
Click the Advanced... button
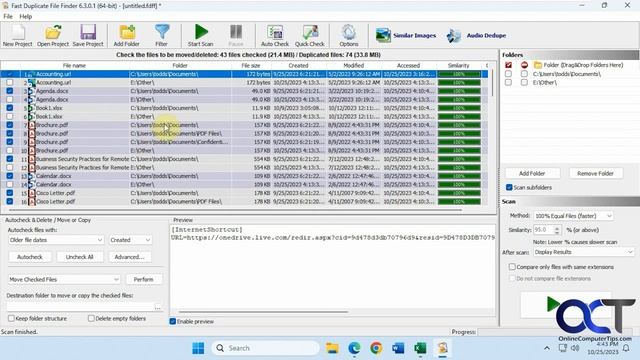(x=129, y=257)
